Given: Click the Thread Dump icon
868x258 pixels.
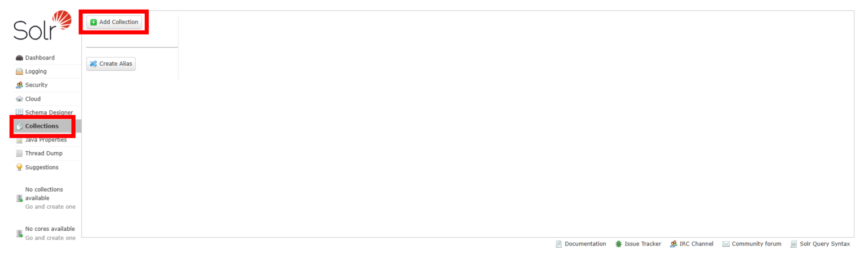Looking at the screenshot, I should [x=19, y=153].
